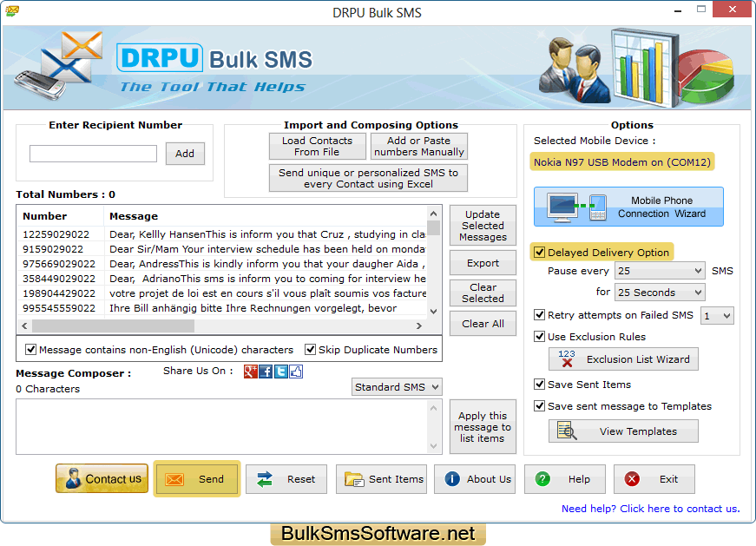Viewport: 756px width, 546px height.
Task: Click Send unique or personalized SMS using Excel
Action: pyautogui.click(x=368, y=178)
